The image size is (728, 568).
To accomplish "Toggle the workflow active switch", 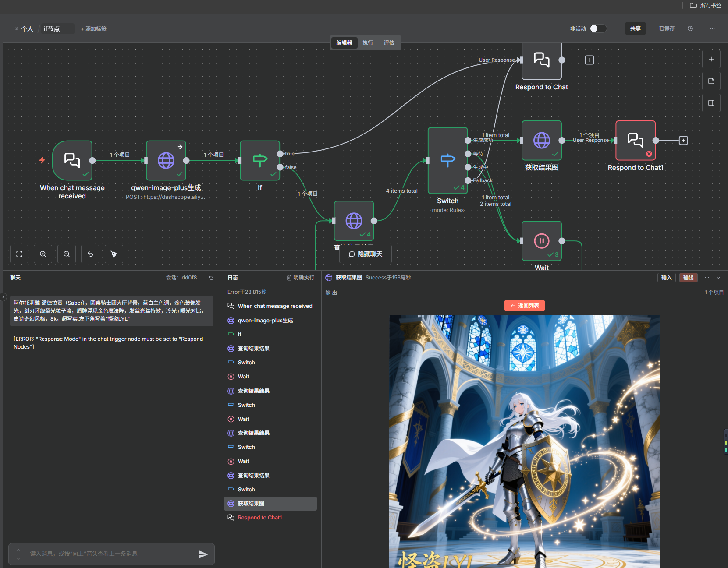I will [x=597, y=28].
